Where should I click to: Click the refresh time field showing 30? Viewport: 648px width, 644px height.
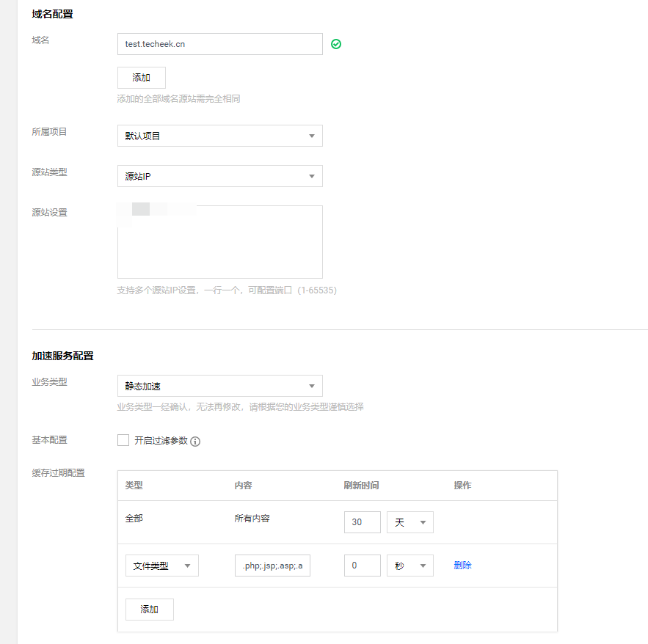pyautogui.click(x=362, y=522)
